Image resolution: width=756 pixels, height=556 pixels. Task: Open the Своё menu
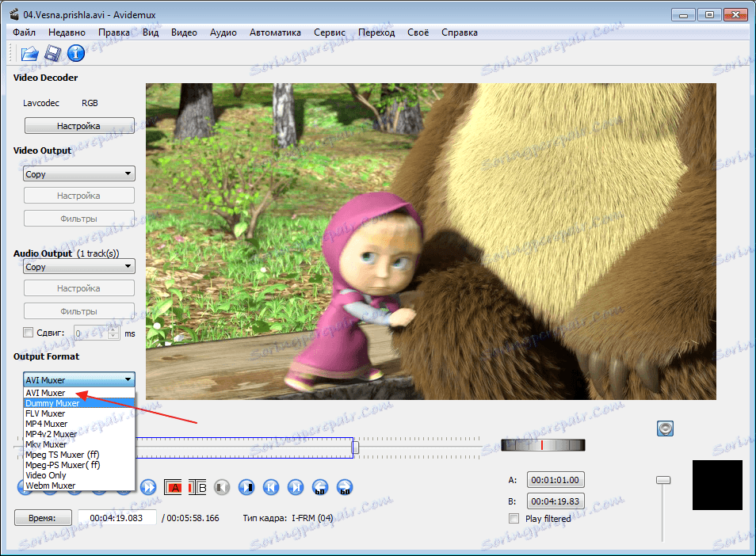tap(418, 32)
